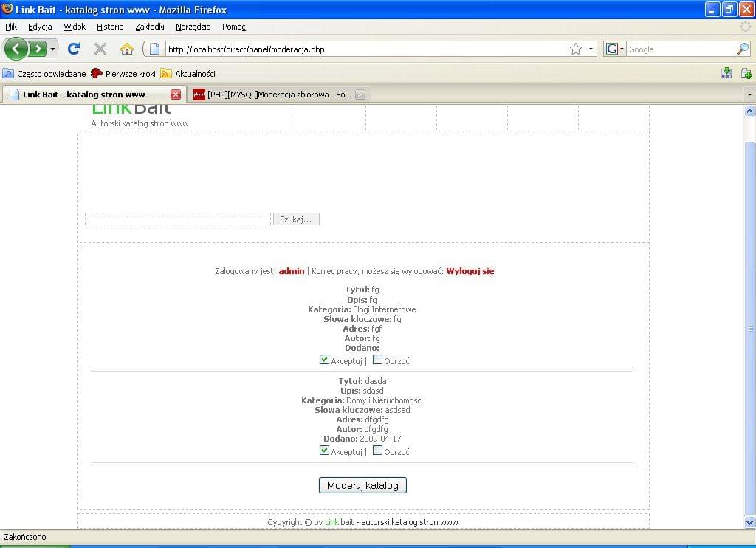Click the scrollbar down arrow
Screen dimensions: 756x548
pos(750,522)
